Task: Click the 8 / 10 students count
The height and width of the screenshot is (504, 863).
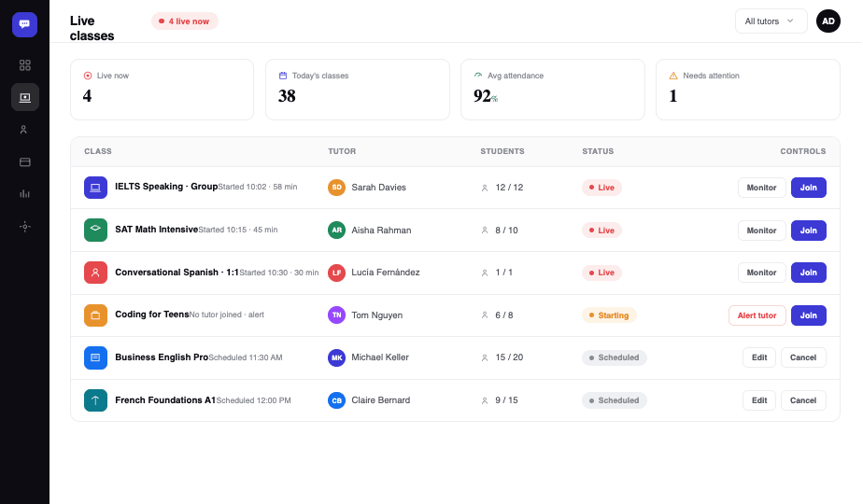Action: click(x=506, y=231)
